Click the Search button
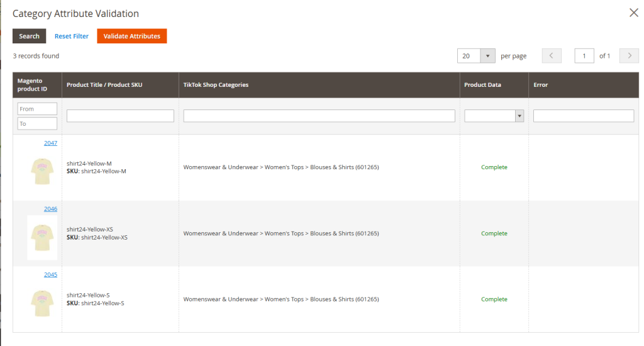 coord(29,36)
